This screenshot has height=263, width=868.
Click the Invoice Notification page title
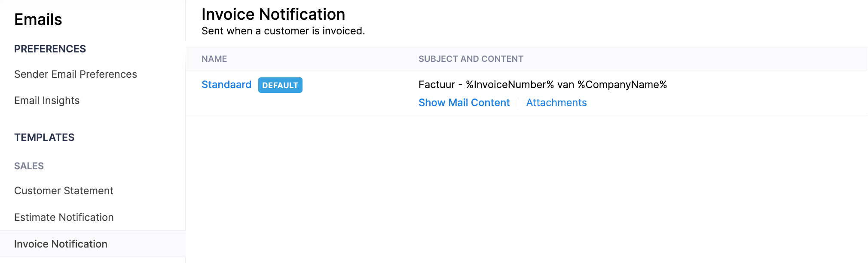273,14
